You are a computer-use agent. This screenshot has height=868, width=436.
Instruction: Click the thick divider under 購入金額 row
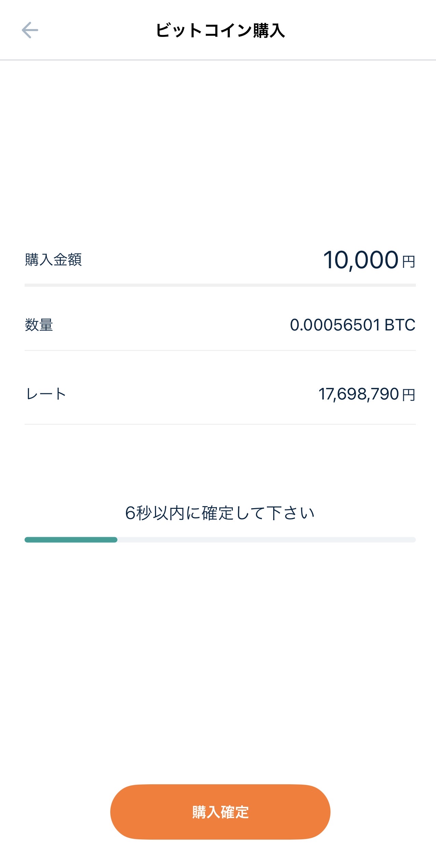coord(220,285)
